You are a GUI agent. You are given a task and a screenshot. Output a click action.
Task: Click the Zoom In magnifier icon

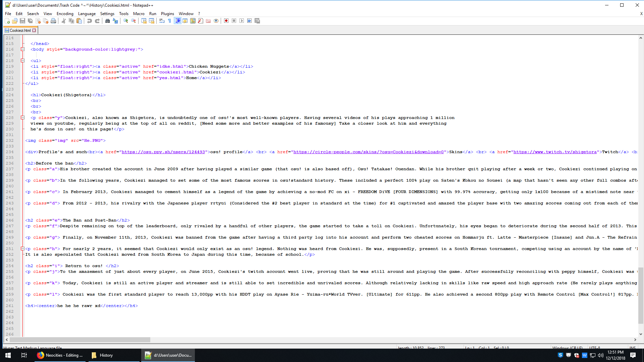click(126, 21)
